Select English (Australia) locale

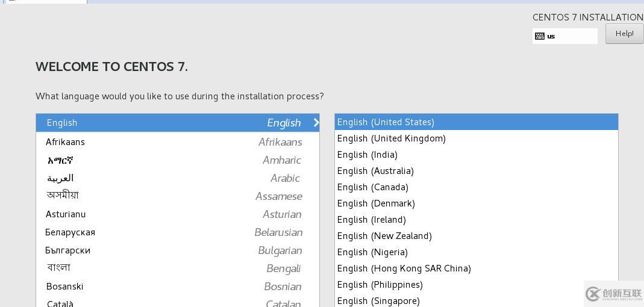pos(477,171)
